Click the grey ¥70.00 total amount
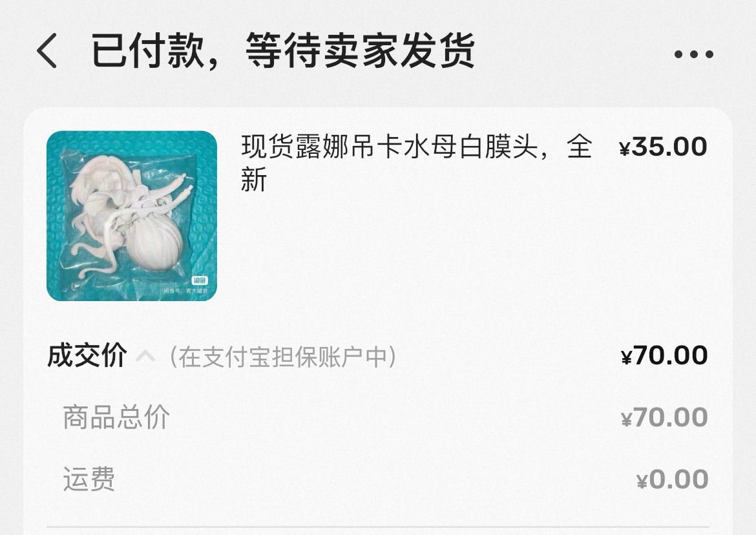Screen dimensions: 756x535 tap(664, 417)
